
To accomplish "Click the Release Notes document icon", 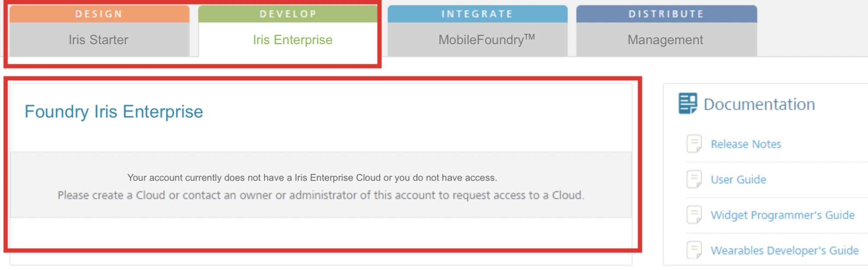I will coord(694,144).
